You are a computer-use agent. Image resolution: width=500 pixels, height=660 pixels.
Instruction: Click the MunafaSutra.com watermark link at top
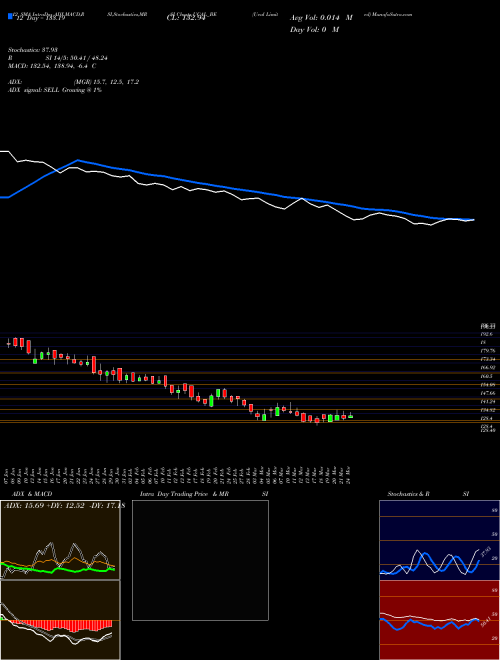pos(391,14)
